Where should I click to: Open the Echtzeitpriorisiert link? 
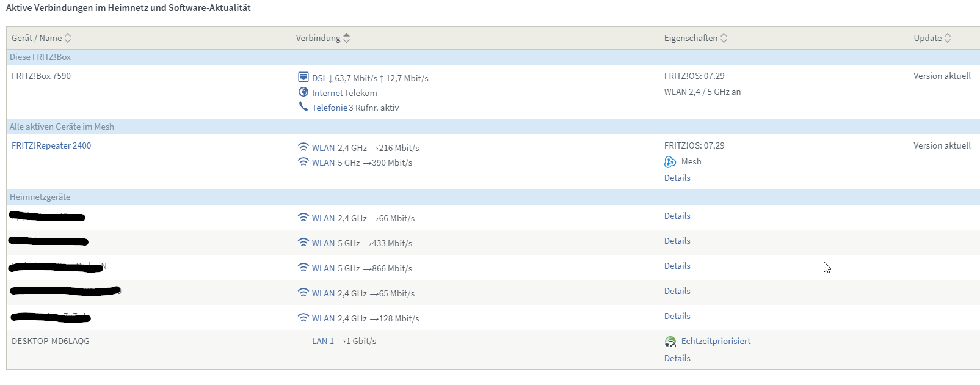[x=716, y=341]
